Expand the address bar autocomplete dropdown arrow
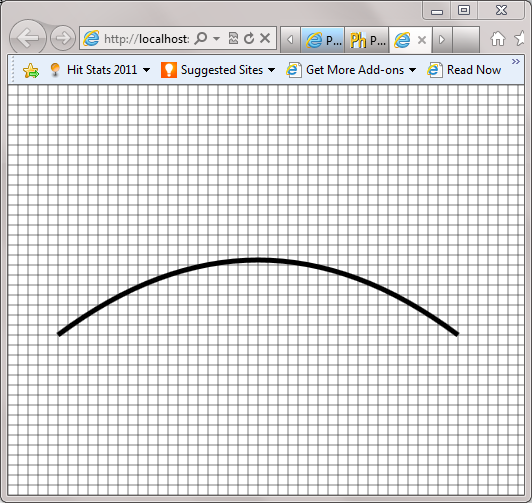 tap(216, 39)
